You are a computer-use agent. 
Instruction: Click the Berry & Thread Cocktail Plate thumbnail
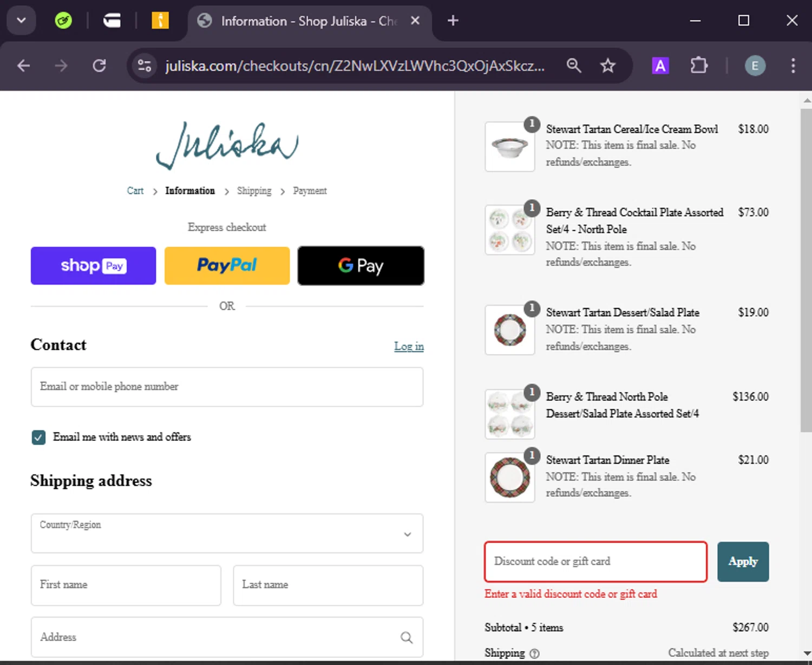[x=510, y=230]
